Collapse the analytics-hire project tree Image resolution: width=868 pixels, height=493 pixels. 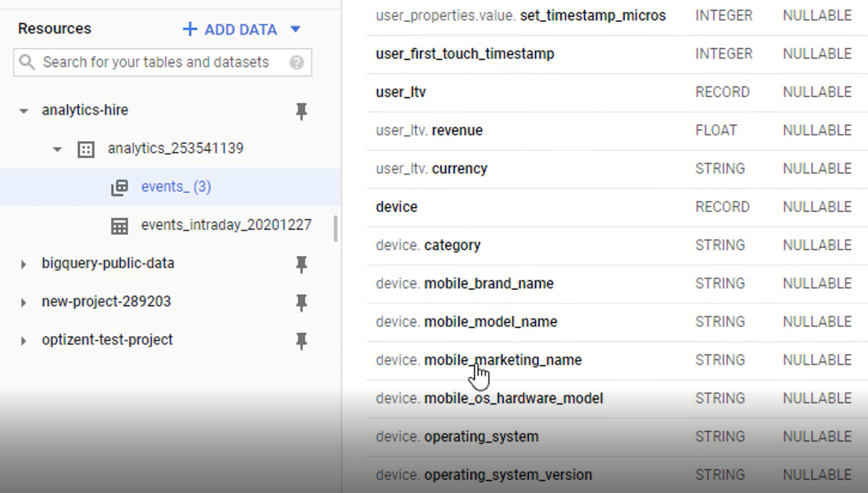(x=24, y=111)
